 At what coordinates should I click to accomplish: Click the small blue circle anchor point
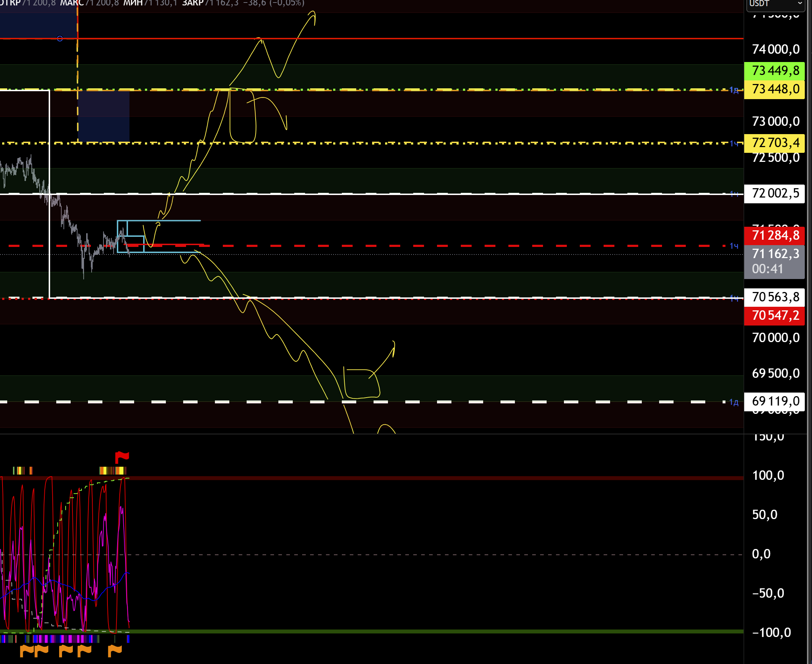tap(59, 38)
